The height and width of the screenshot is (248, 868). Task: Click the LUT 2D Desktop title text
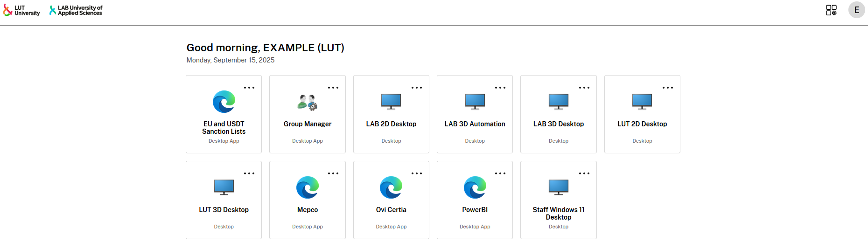tap(642, 124)
